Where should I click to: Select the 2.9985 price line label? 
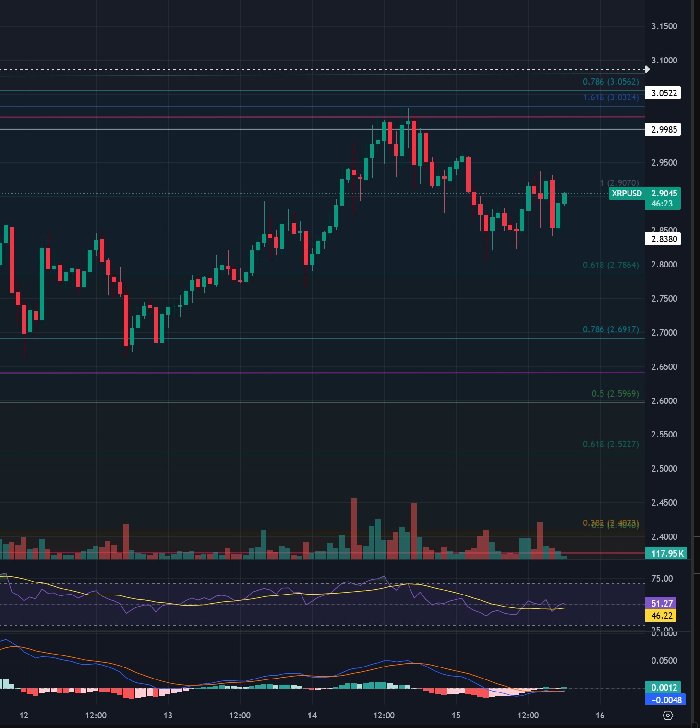664,130
